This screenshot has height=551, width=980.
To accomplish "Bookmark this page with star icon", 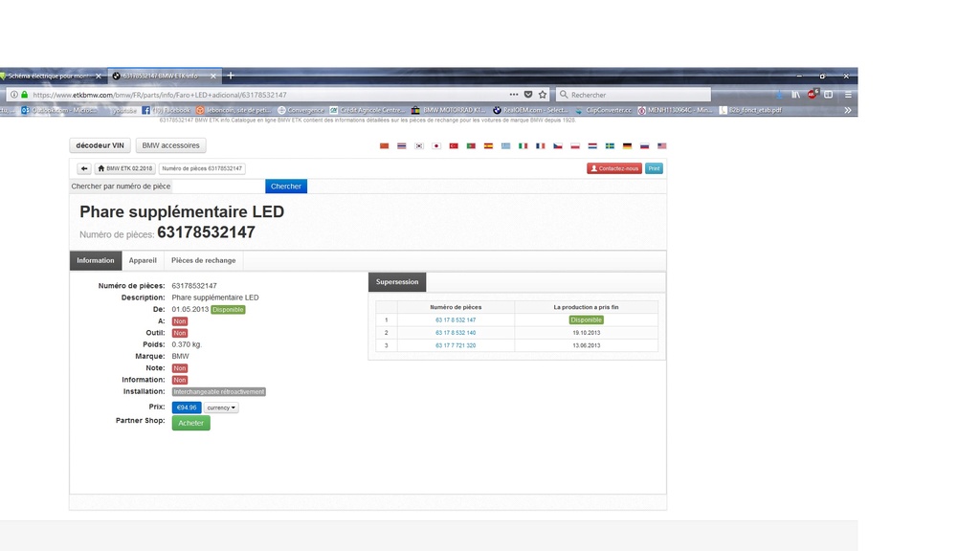I will 543,95.
